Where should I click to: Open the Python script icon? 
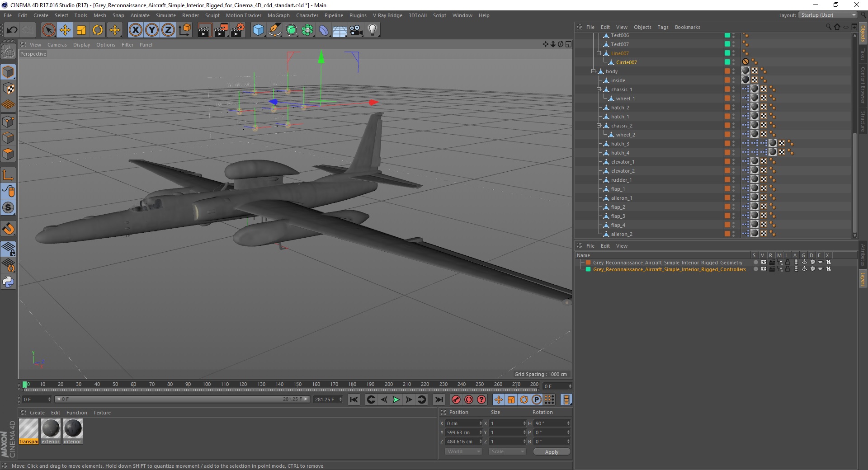8,282
